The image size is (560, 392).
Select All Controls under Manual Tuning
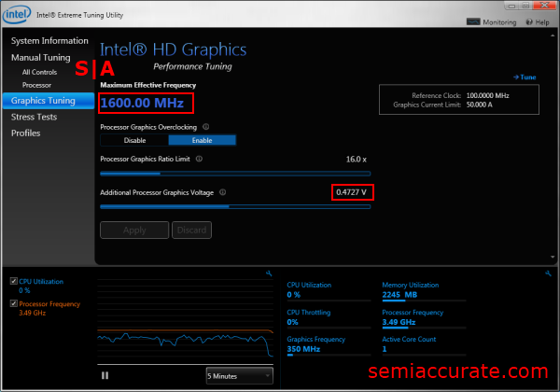tap(40, 71)
